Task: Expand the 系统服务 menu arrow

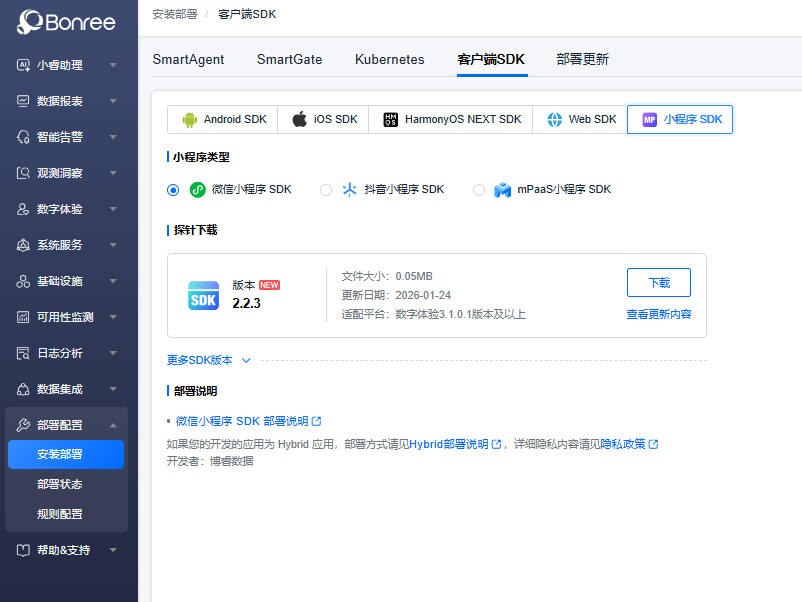Action: tap(113, 245)
